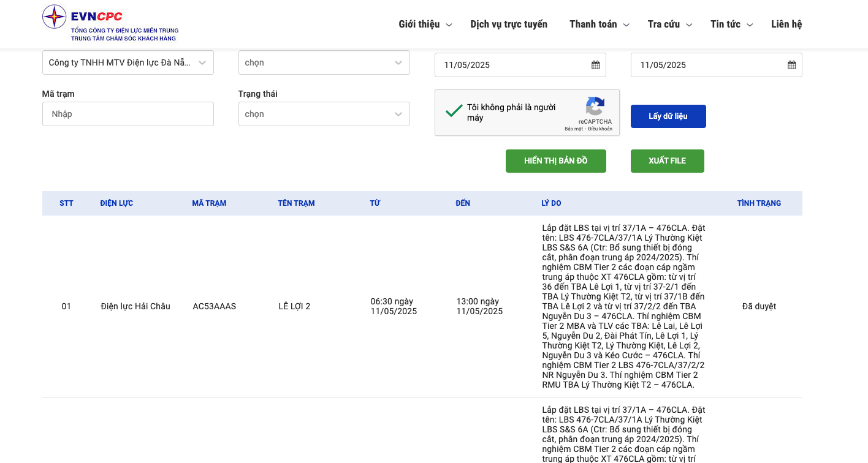Click the XUẤT FILE button
Image resolution: width=868 pixels, height=463 pixels.
[667, 161]
